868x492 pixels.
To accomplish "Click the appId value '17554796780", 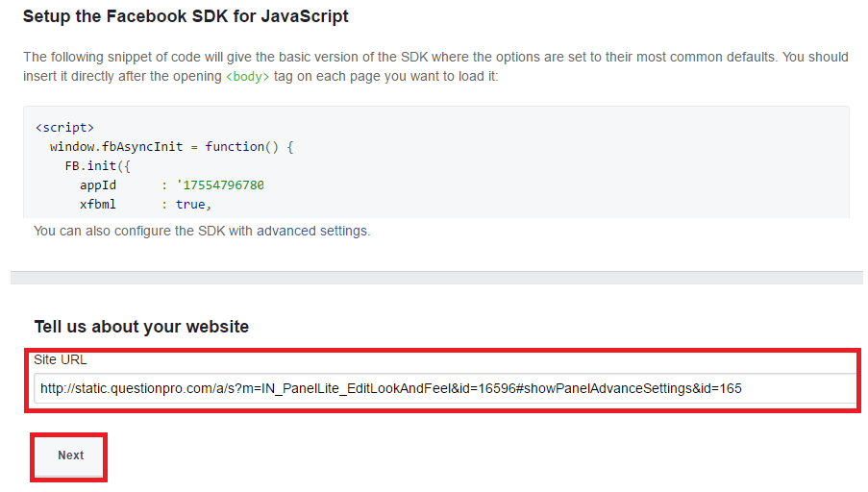I will pyautogui.click(x=220, y=184).
